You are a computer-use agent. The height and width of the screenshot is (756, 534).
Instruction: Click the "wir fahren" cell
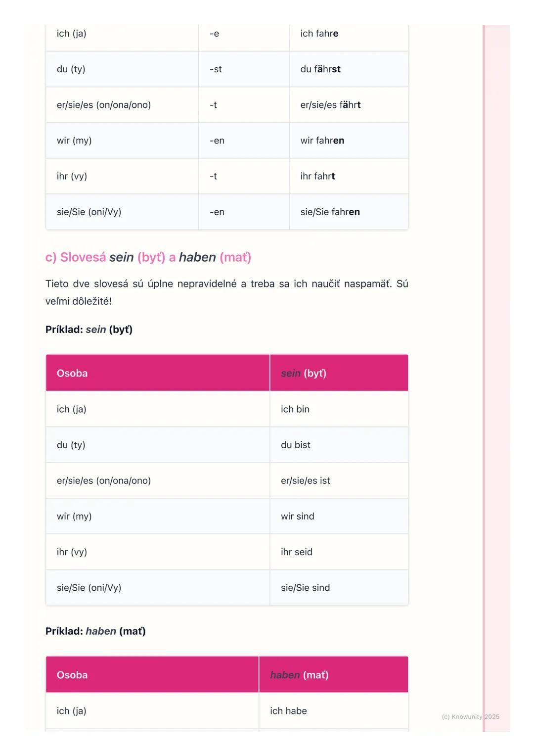coord(322,141)
